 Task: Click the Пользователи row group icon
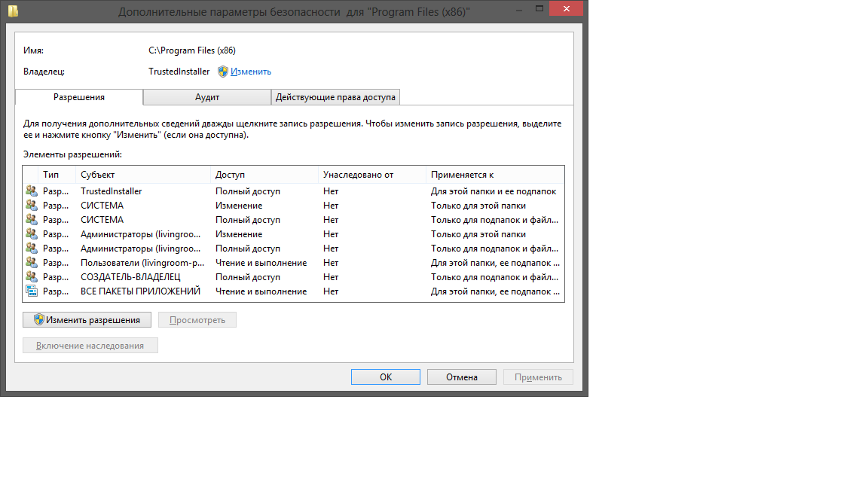tap(31, 263)
